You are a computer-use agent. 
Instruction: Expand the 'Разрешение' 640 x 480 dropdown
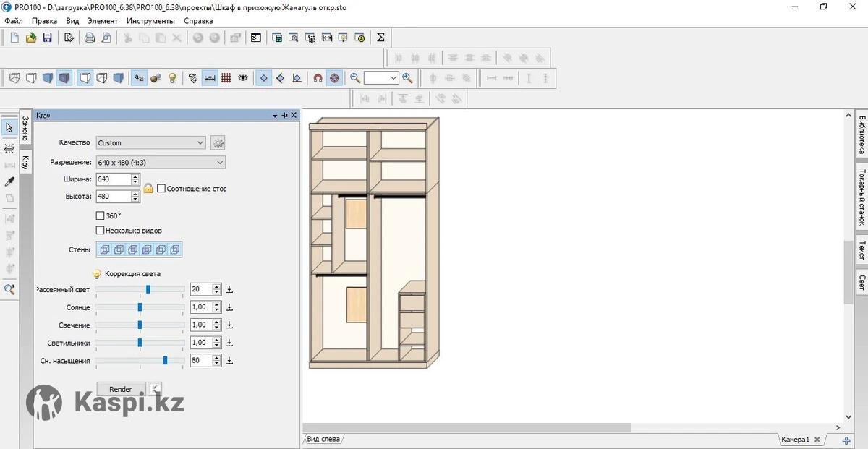tap(161, 163)
